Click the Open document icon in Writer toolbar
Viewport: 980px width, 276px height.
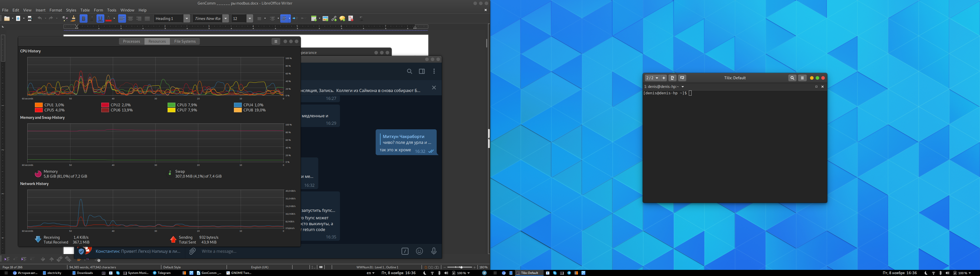(x=7, y=18)
